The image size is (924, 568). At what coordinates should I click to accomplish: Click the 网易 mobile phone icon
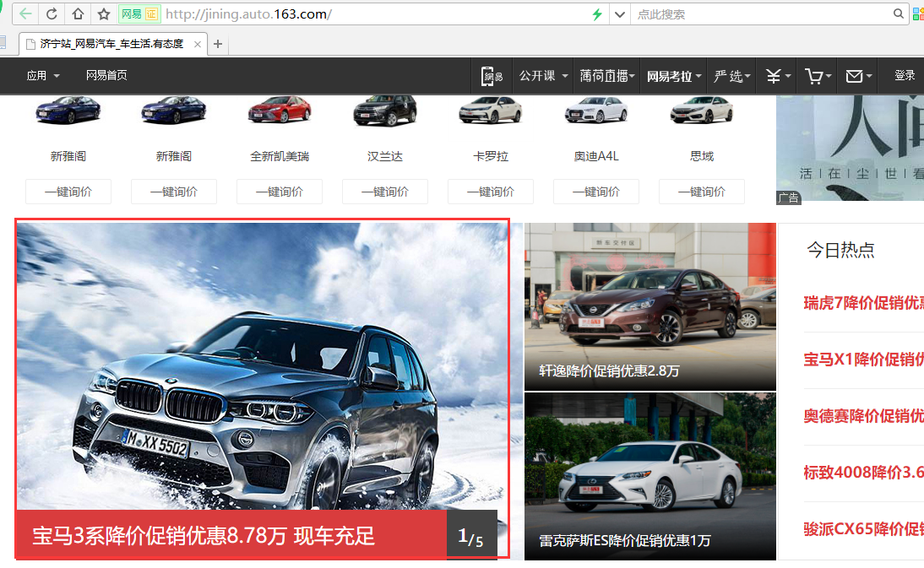(492, 76)
